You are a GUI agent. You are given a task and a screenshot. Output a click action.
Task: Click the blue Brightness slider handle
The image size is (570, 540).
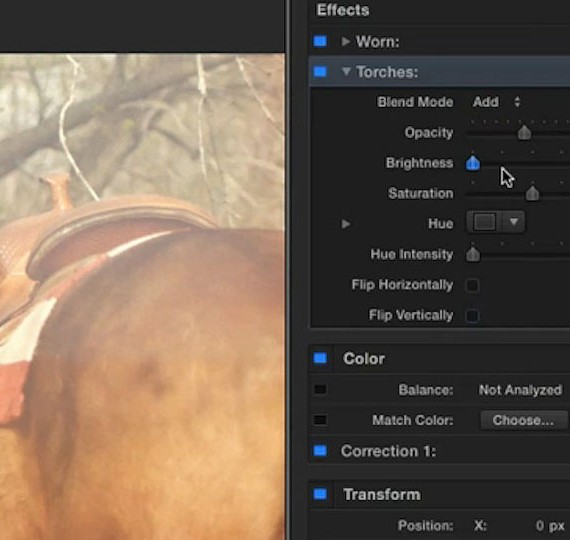[x=473, y=163]
